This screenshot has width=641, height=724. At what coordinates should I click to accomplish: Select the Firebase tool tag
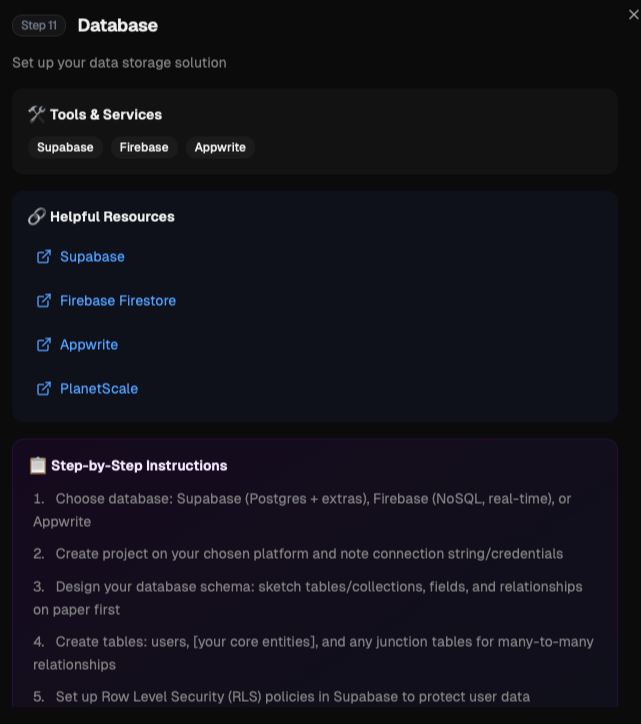tap(144, 147)
